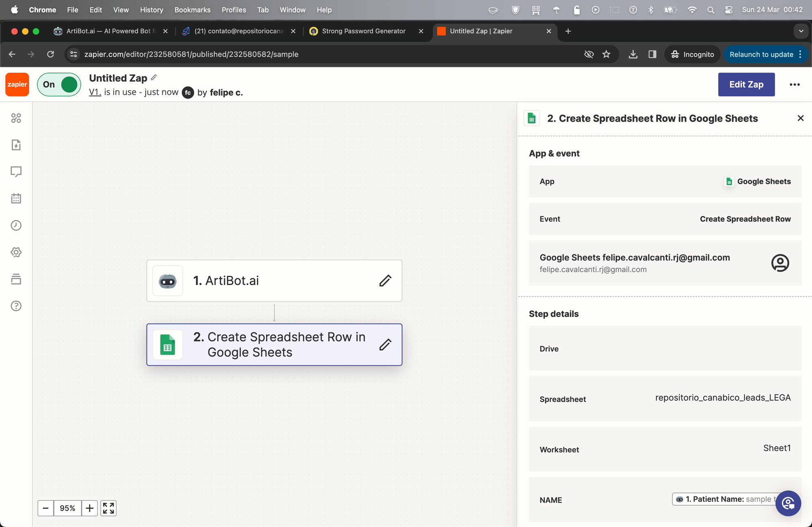Viewport: 812px width, 527px height.
Task: Open the Profiles menu
Action: (x=234, y=10)
